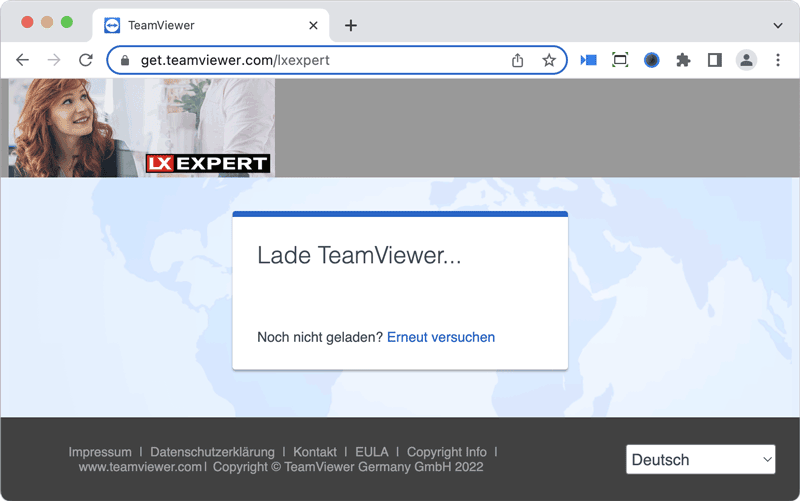The width and height of the screenshot is (800, 501).
Task: Open the user profile avatar
Action: [x=746, y=60]
